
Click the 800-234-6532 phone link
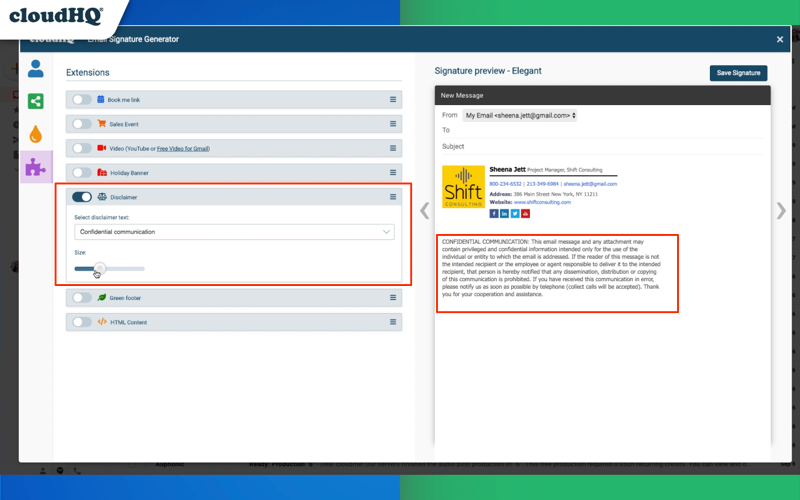pyautogui.click(x=505, y=184)
